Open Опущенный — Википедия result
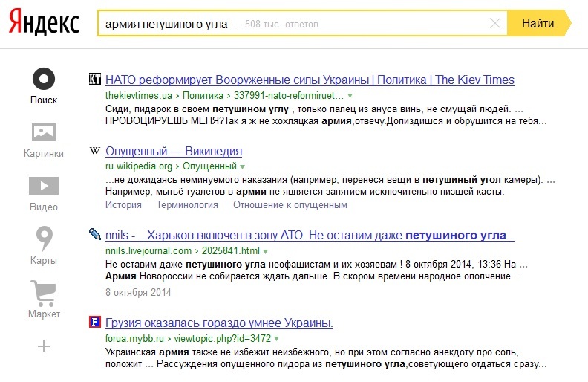 [174, 151]
